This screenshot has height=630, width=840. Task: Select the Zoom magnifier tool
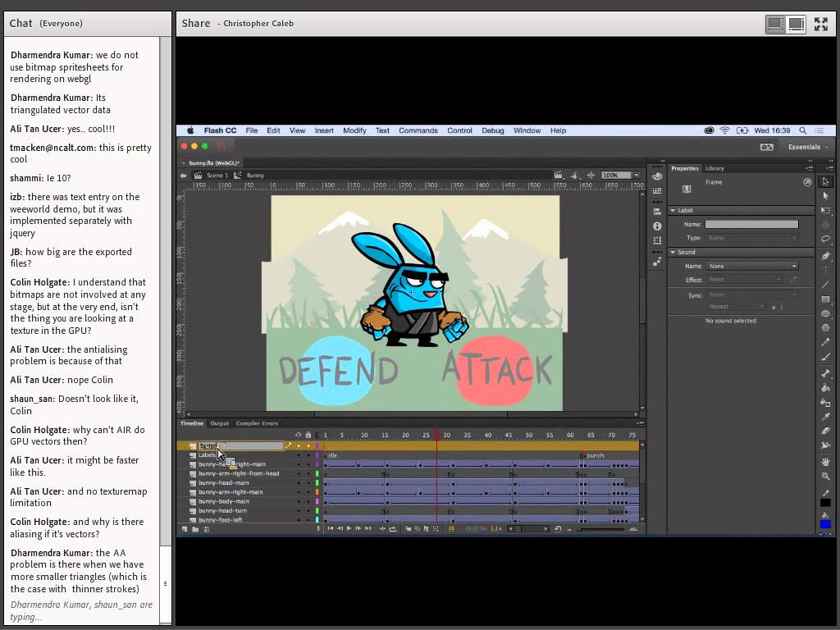825,477
